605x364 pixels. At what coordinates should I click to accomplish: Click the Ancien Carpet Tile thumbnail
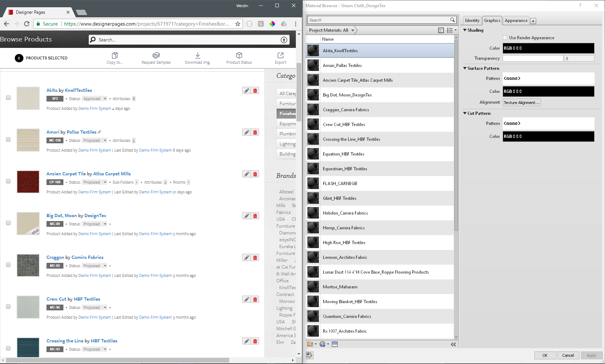point(28,182)
